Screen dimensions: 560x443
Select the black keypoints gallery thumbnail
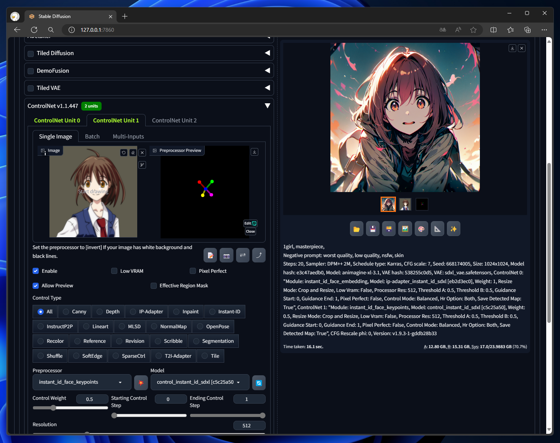click(x=422, y=204)
